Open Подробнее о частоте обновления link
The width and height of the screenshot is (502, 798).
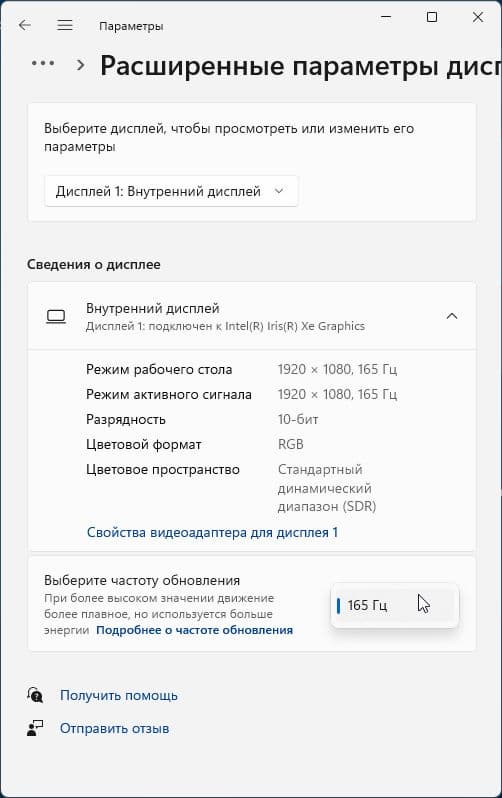coord(194,630)
